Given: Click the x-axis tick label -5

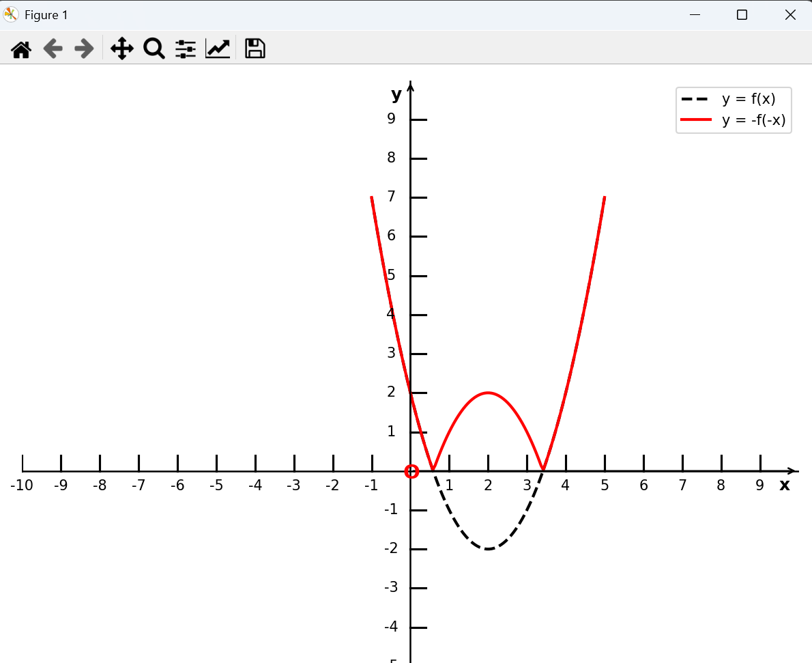Looking at the screenshot, I should point(216,485).
